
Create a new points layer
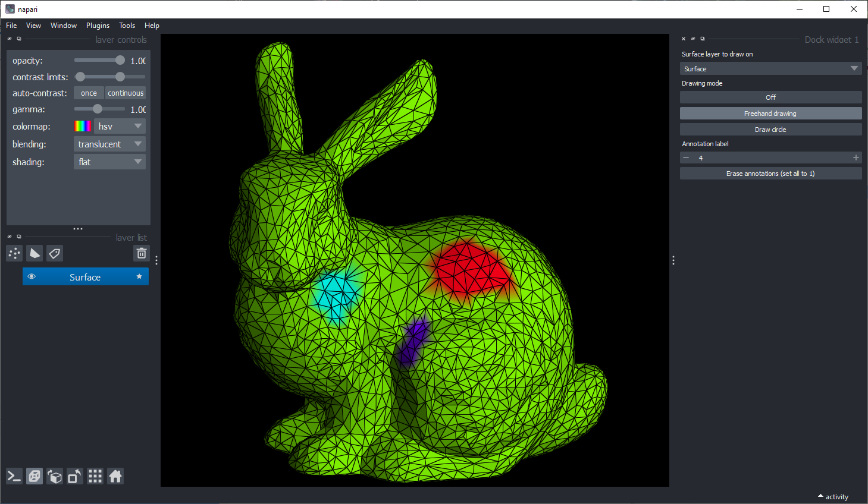click(x=14, y=254)
